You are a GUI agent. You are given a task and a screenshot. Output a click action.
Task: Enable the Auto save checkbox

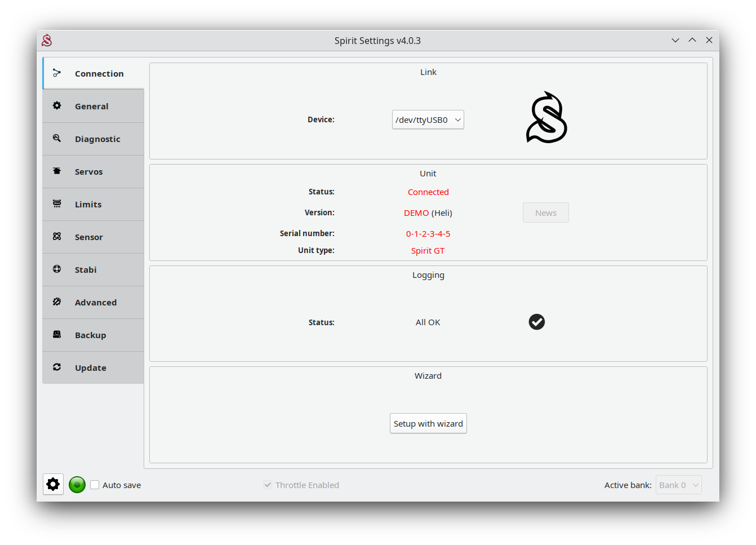click(x=95, y=485)
